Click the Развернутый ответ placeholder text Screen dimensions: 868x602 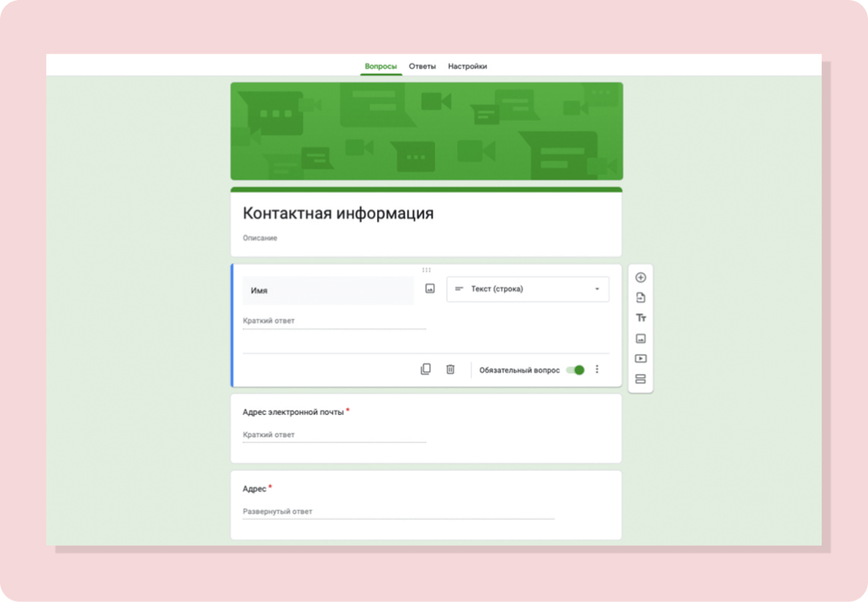[x=277, y=512]
